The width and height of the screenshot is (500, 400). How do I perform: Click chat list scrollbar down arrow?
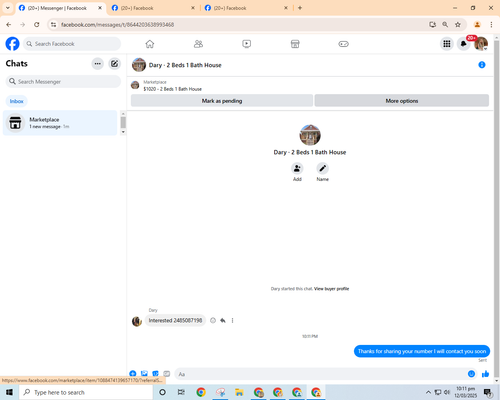click(123, 132)
